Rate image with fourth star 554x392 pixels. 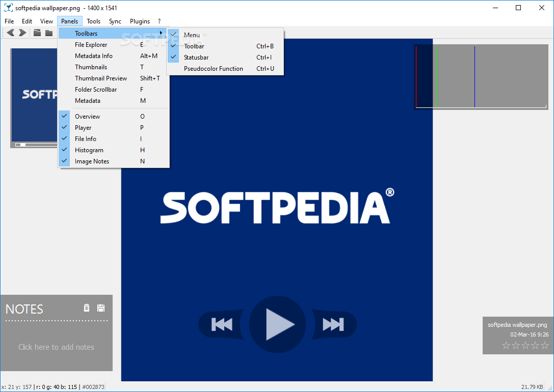[535, 345]
